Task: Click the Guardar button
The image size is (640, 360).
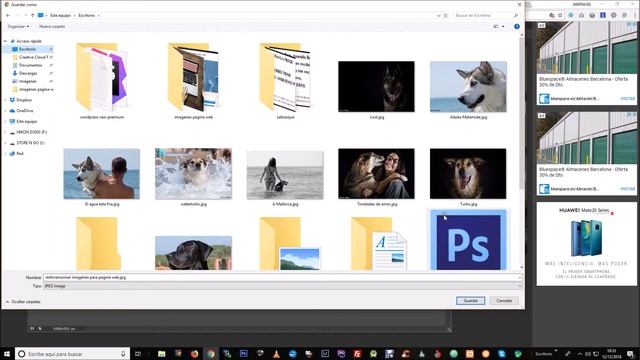Action: (471, 301)
